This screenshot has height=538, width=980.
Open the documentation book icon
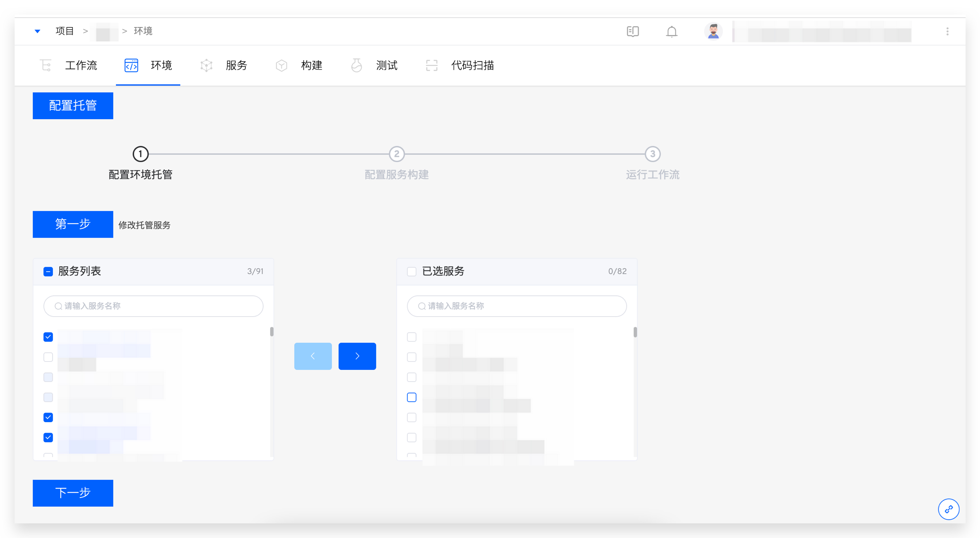click(x=633, y=31)
